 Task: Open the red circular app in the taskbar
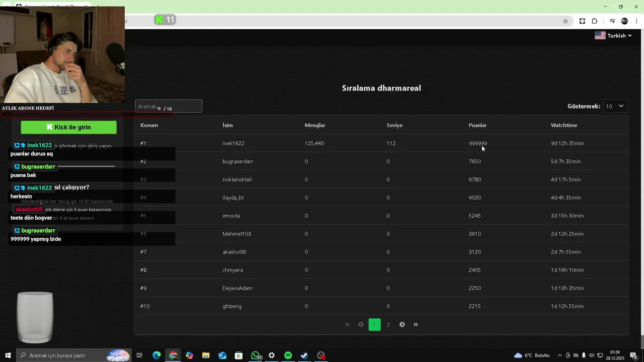pos(321,355)
